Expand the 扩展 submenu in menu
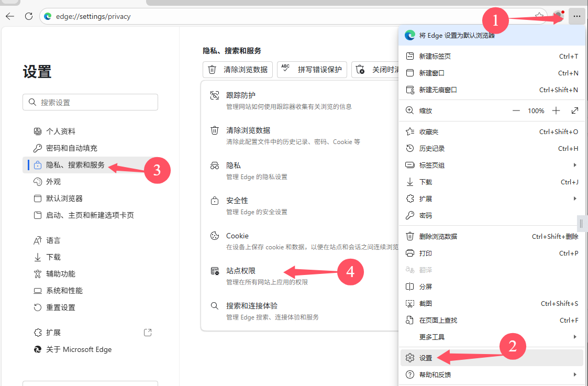 pos(575,198)
